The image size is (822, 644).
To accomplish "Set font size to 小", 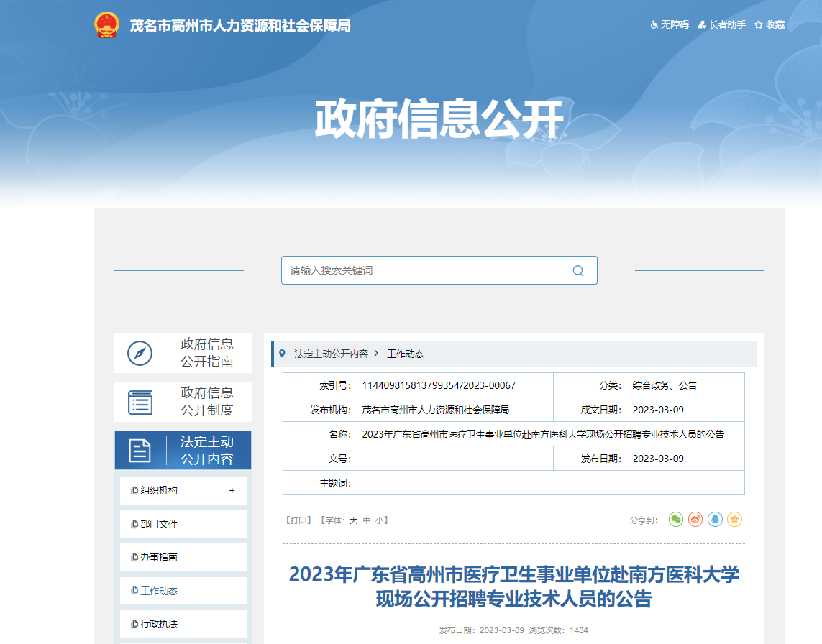I will click(x=379, y=520).
